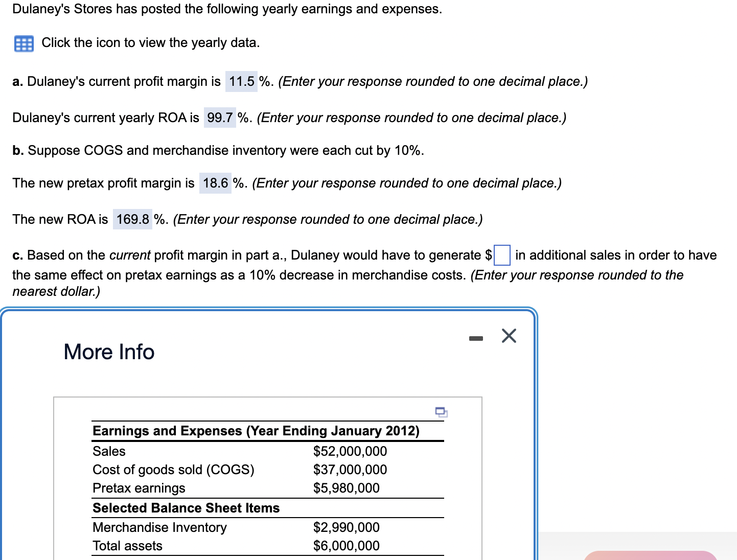Click the Merchandise Inventory value $2,990,000
Viewport: 737px width, 560px height.
pos(347,527)
